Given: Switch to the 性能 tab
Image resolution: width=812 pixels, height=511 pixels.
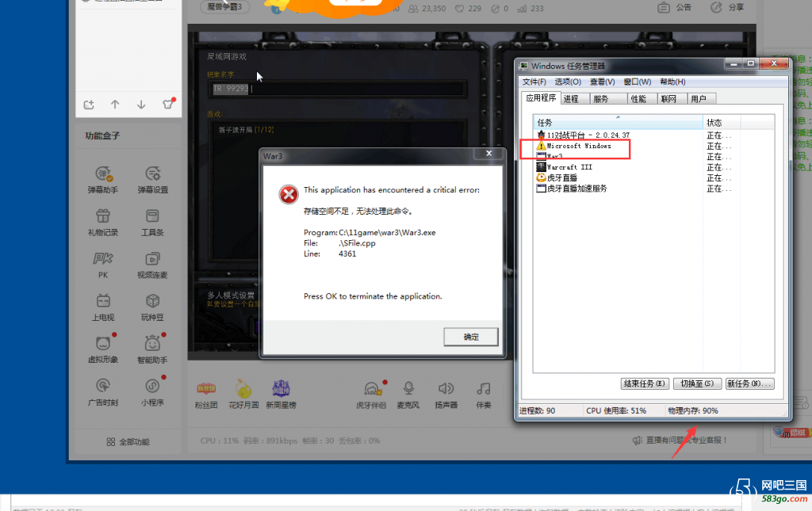Looking at the screenshot, I should pos(642,99).
